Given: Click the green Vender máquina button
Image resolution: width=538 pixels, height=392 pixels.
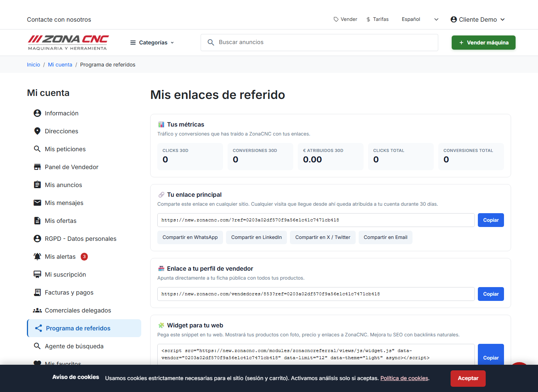Looking at the screenshot, I should click(x=483, y=43).
